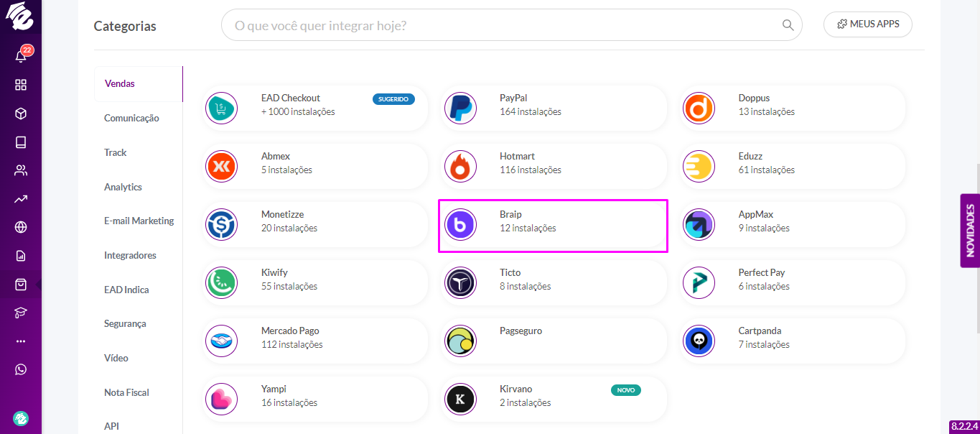Open the users icon in sidebar

click(21, 170)
